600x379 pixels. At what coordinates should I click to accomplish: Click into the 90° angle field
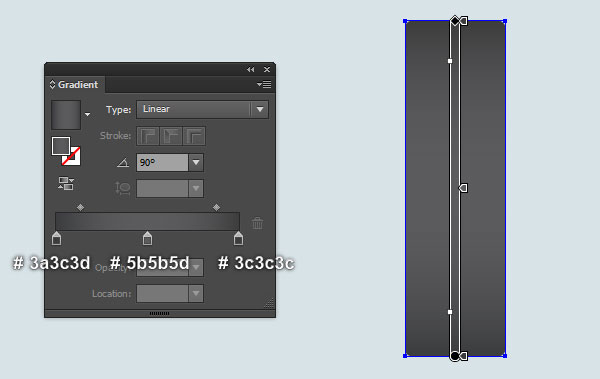(162, 163)
